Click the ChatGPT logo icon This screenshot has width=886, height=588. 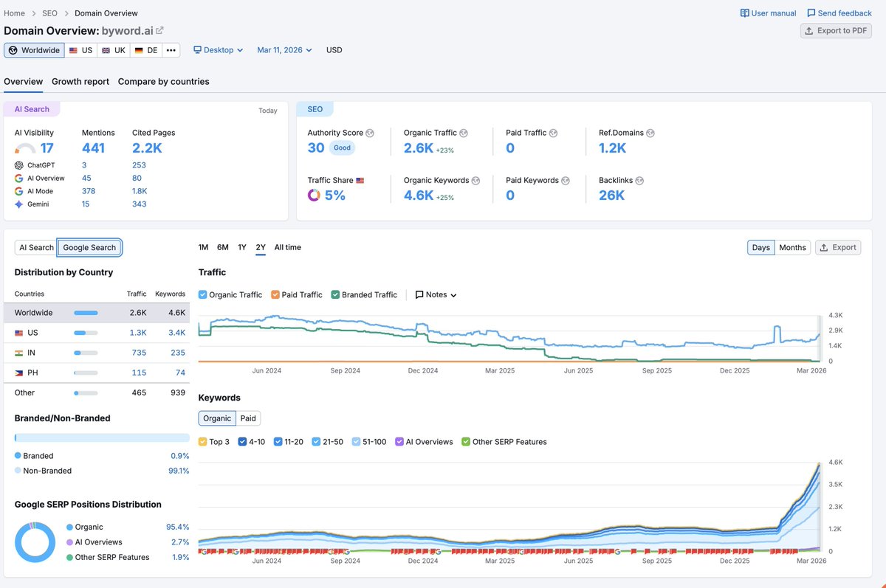point(19,165)
